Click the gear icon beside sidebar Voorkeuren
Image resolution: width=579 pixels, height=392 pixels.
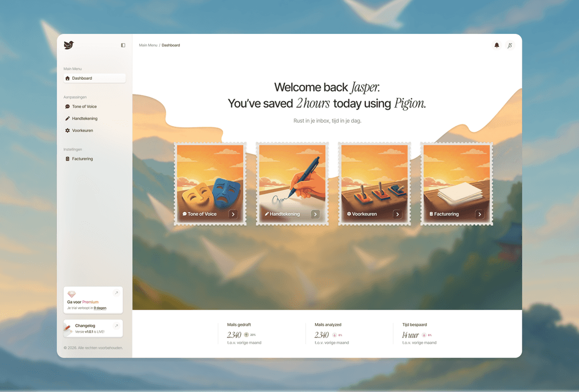coord(67,131)
